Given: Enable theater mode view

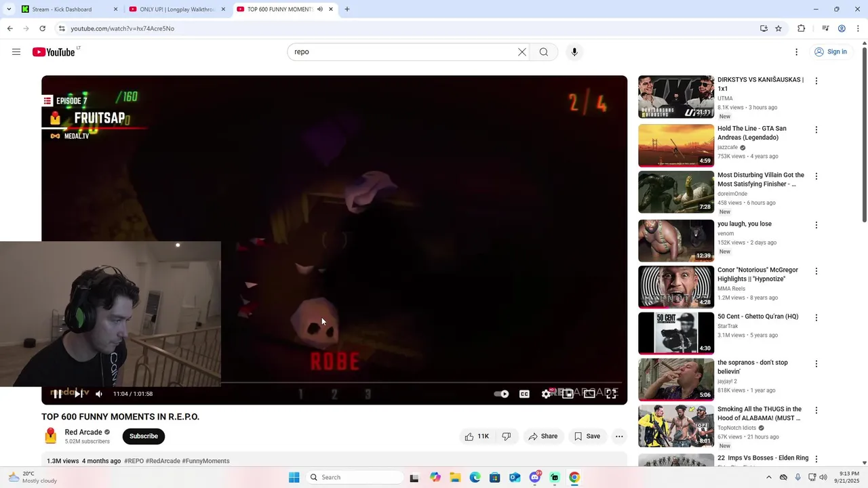Looking at the screenshot, I should (589, 394).
